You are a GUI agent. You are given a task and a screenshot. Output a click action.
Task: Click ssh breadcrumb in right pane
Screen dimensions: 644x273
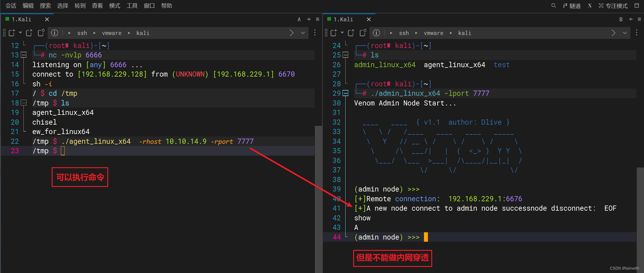[x=404, y=33]
